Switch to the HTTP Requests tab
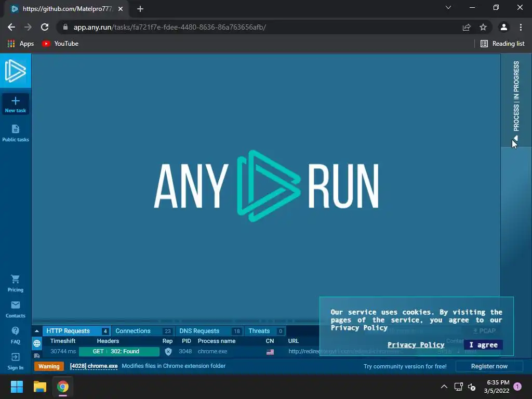Viewport: 532px width, 399px height. [76, 331]
